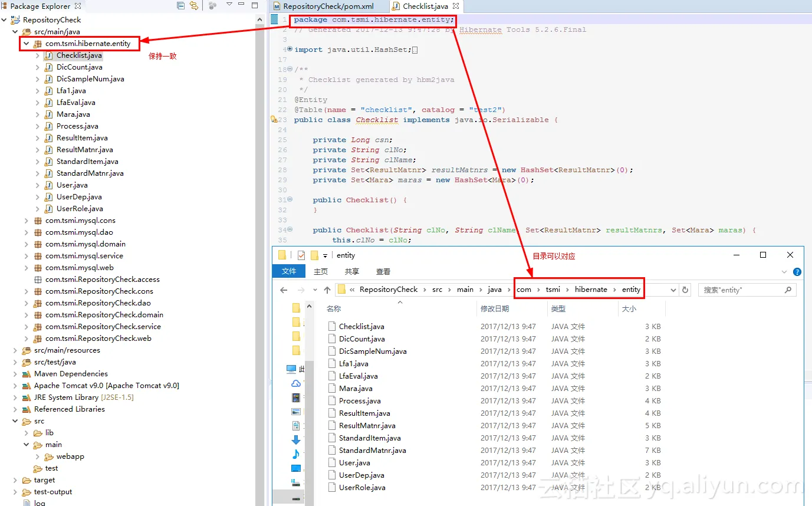
Task: Click com.tsmi.RepositoryCheck.domain package icon
Action: tap(38, 315)
